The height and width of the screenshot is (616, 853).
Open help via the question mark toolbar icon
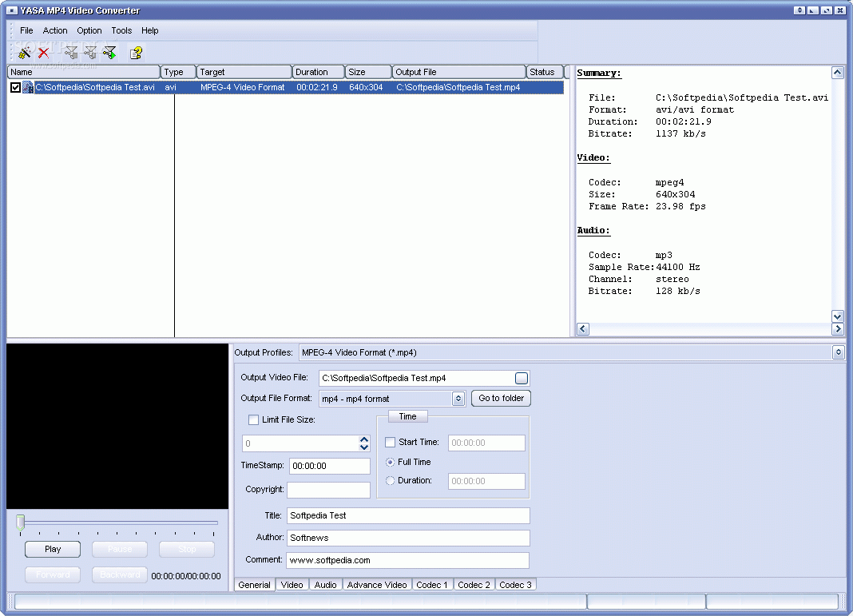point(136,52)
